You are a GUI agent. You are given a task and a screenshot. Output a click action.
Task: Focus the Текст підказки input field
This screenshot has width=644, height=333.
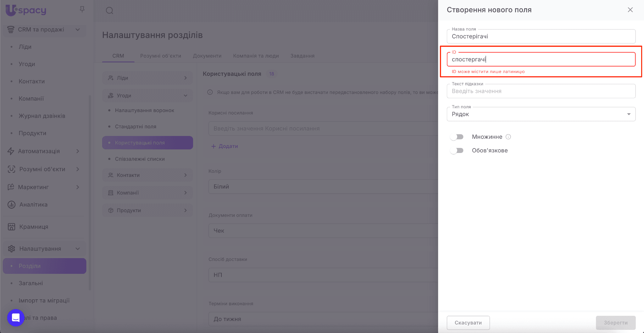pyautogui.click(x=541, y=91)
